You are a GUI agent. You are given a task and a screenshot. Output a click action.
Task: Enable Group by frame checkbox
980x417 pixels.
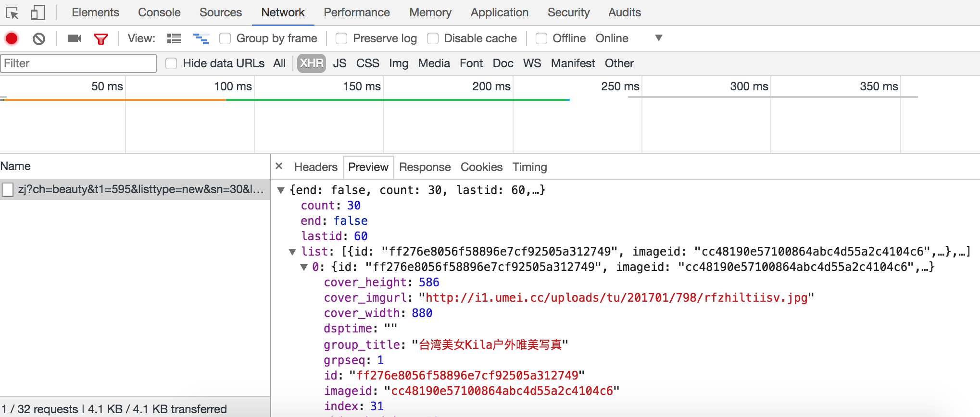(x=225, y=38)
